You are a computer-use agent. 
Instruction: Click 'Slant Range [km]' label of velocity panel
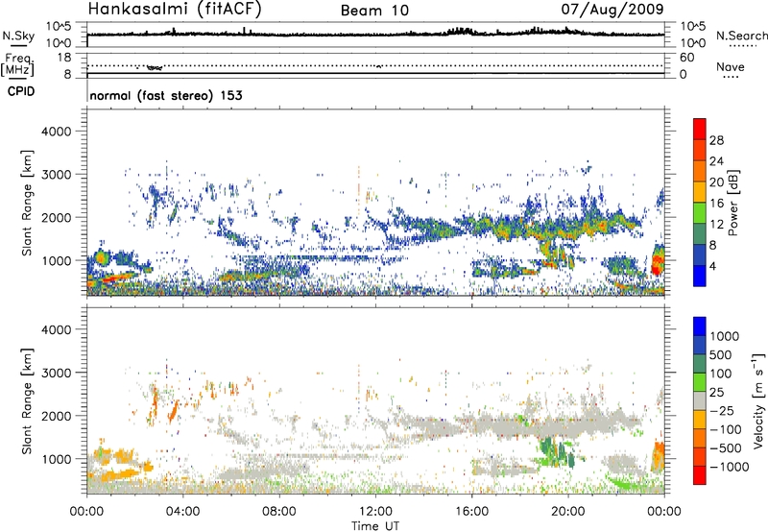coord(28,401)
